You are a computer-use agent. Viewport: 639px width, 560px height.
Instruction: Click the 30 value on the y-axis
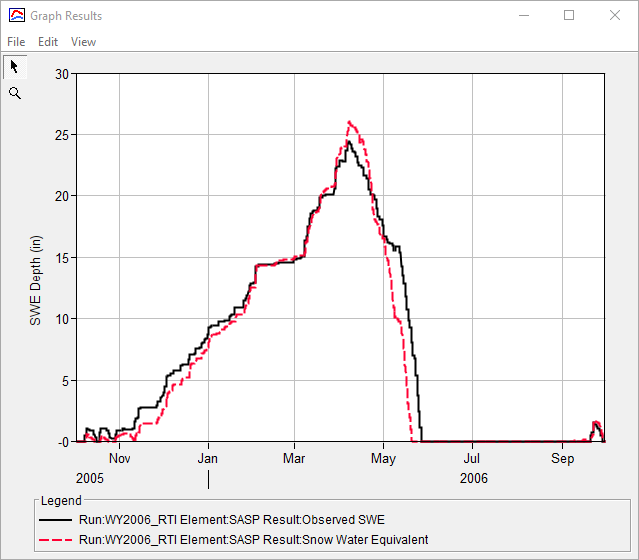point(63,74)
